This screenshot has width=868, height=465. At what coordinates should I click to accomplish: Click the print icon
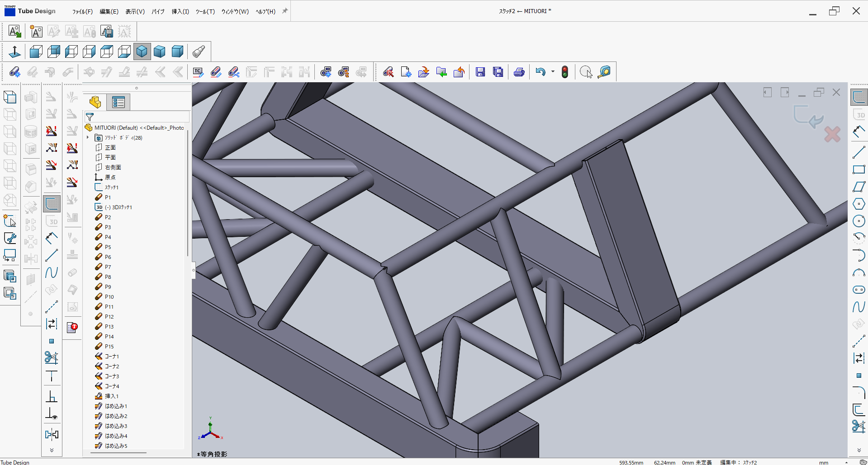pyautogui.click(x=519, y=72)
